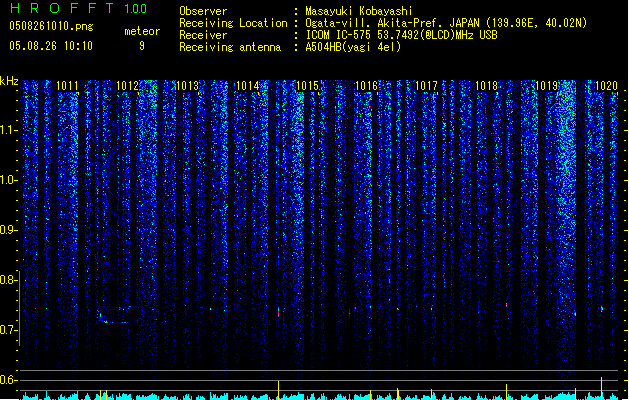Click the 1016 time marker
Viewport: 629px width, 400px height.
coord(367,86)
